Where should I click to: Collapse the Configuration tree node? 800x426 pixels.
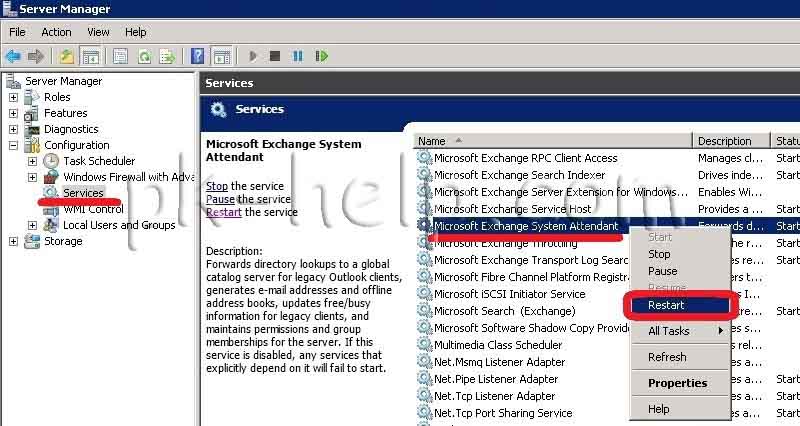pos(13,145)
